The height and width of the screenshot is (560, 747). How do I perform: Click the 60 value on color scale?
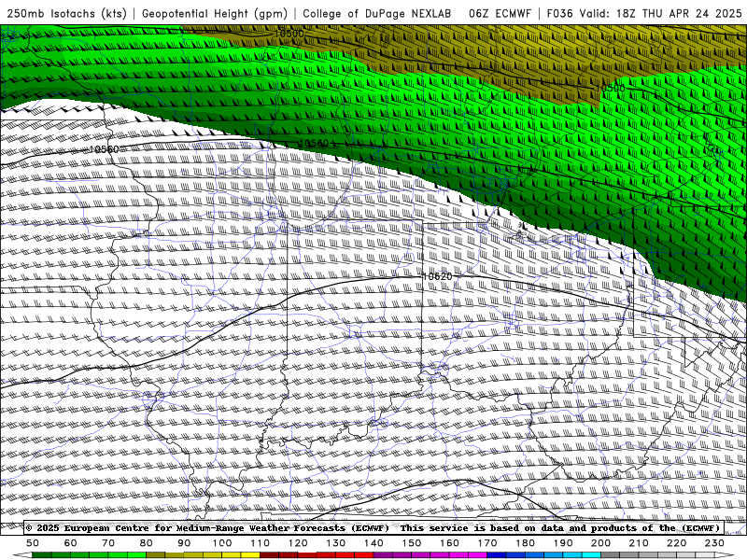[x=70, y=543]
